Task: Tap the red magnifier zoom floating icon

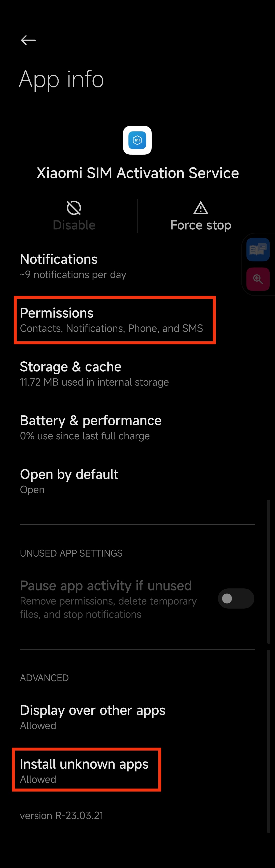Action: coord(258,279)
